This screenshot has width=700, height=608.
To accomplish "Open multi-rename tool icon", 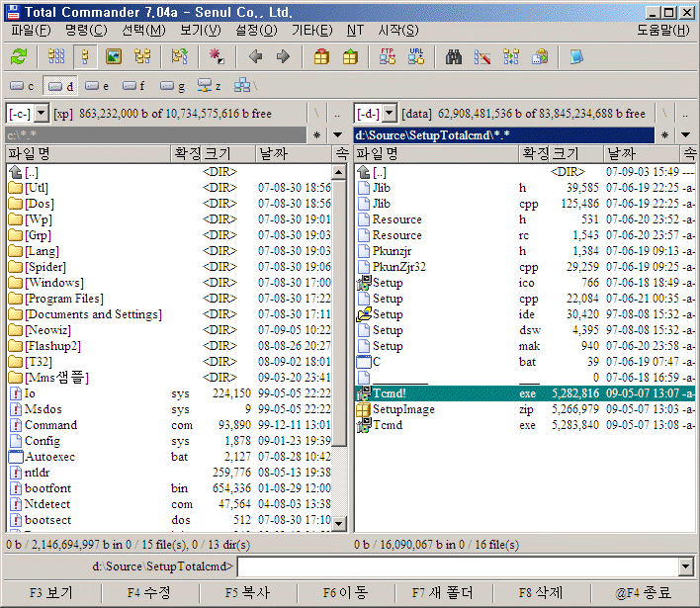I will point(482,56).
